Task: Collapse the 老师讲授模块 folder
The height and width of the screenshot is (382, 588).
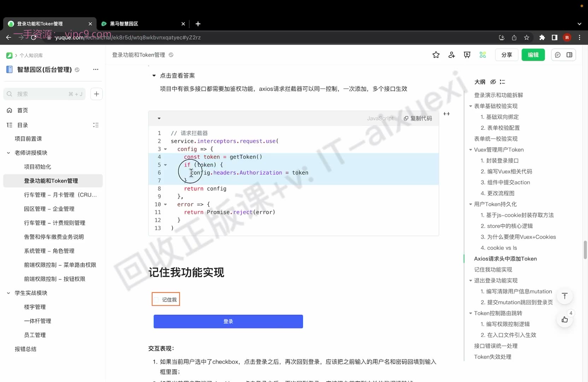Action: coord(8,153)
